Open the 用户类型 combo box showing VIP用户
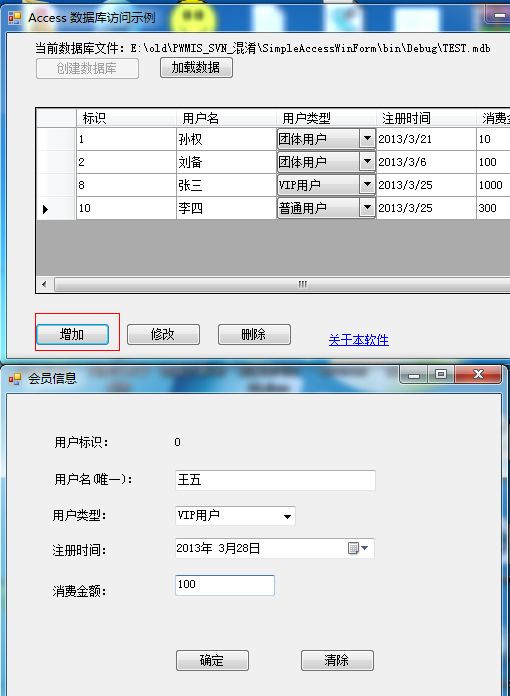Image resolution: width=510 pixels, height=696 pixels. [235, 516]
